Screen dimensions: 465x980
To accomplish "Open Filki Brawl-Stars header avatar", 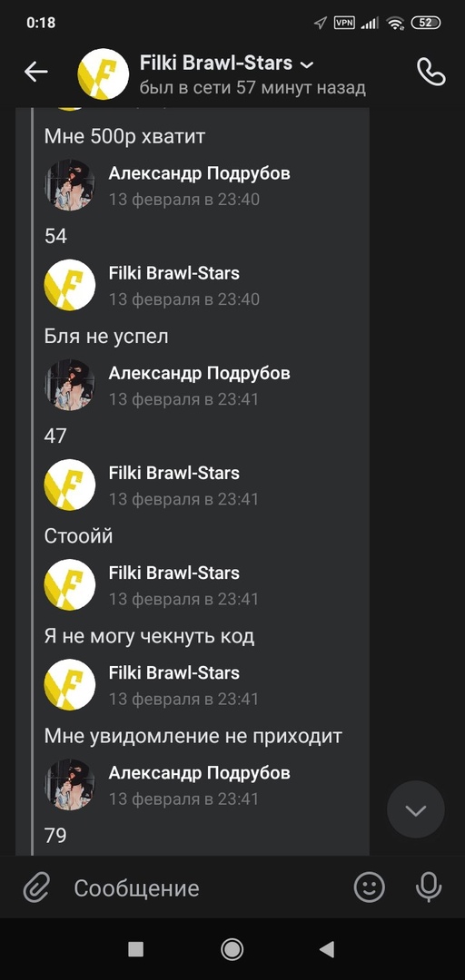I will click(104, 73).
